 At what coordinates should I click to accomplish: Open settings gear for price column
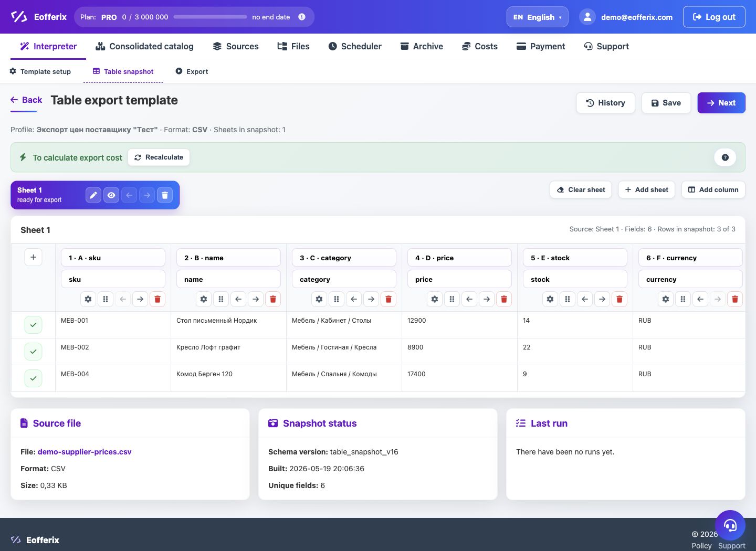pyautogui.click(x=435, y=299)
